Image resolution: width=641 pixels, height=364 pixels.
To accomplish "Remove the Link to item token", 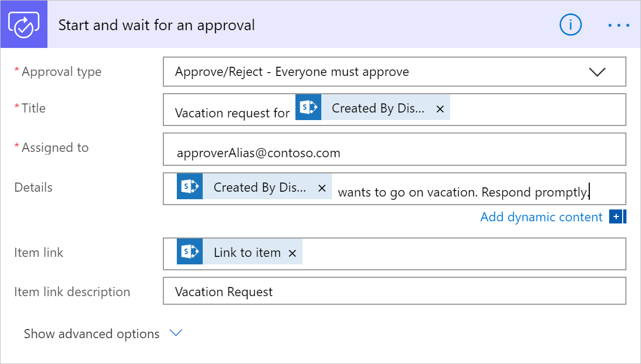I will (292, 253).
